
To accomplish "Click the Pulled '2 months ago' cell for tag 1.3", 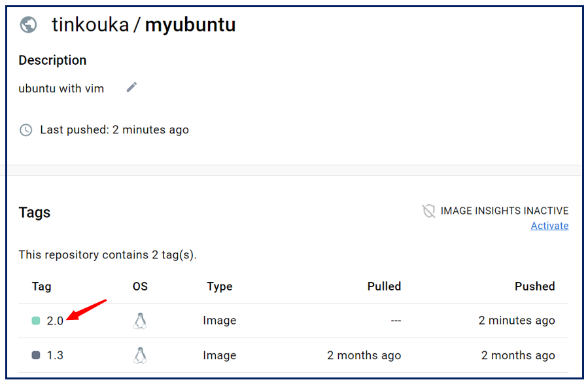I will [x=364, y=355].
